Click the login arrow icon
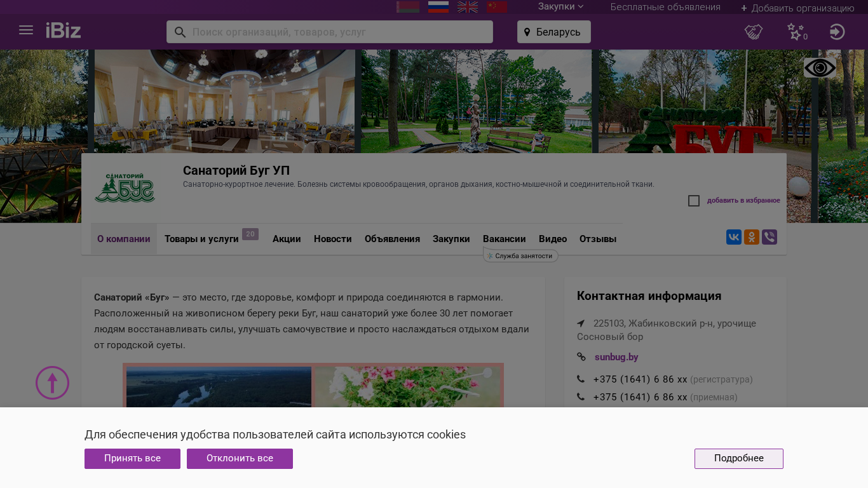Screen dimensions: 868x488 click(837, 32)
